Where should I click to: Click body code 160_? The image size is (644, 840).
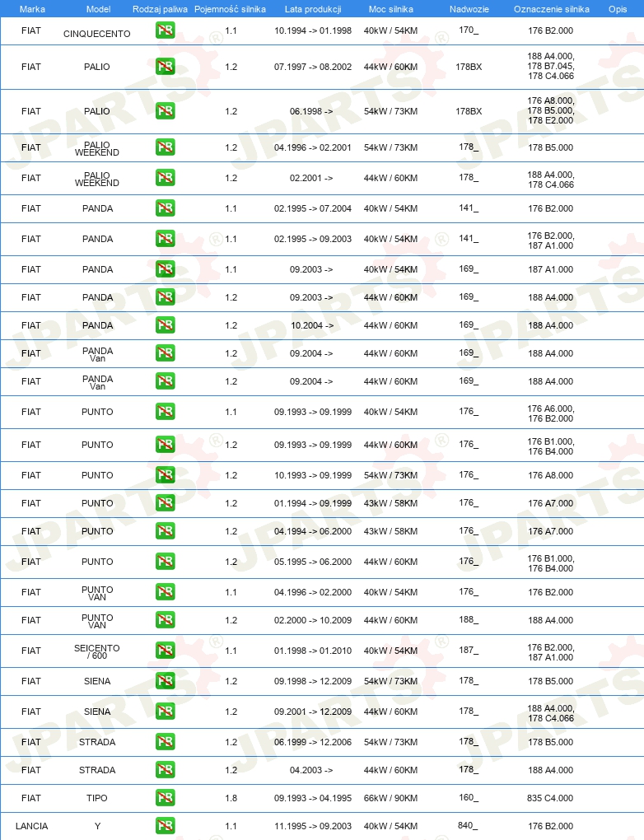469,798
